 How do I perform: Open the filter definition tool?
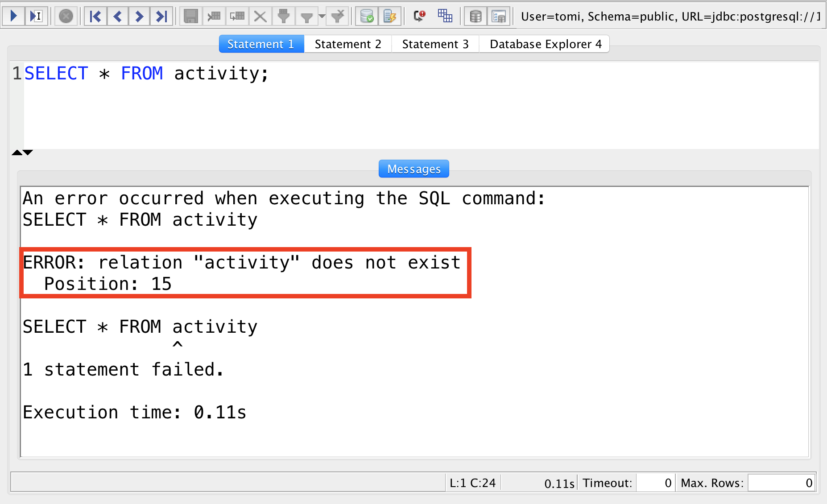(x=284, y=16)
